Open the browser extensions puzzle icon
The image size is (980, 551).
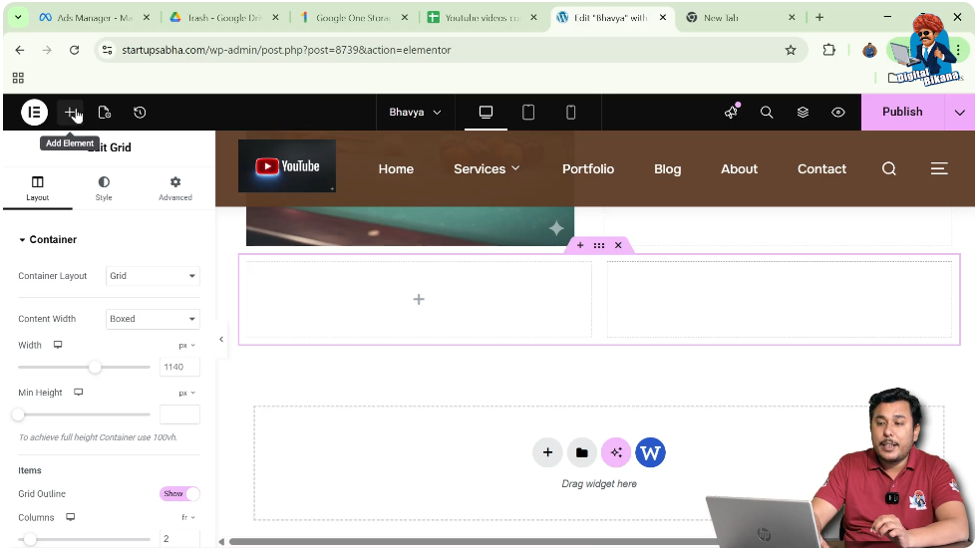point(828,50)
